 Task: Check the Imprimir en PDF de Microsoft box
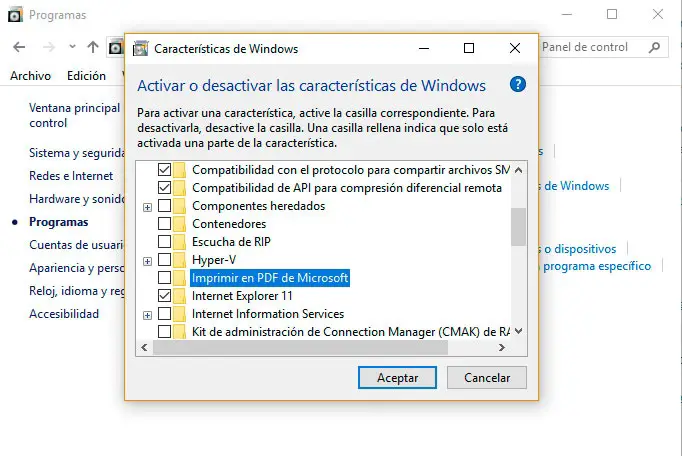pyautogui.click(x=164, y=278)
